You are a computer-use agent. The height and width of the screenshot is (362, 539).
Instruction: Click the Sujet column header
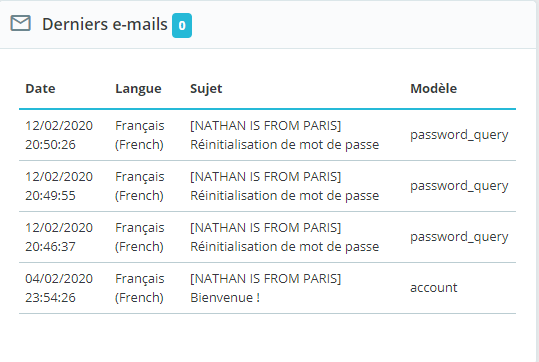(x=206, y=89)
